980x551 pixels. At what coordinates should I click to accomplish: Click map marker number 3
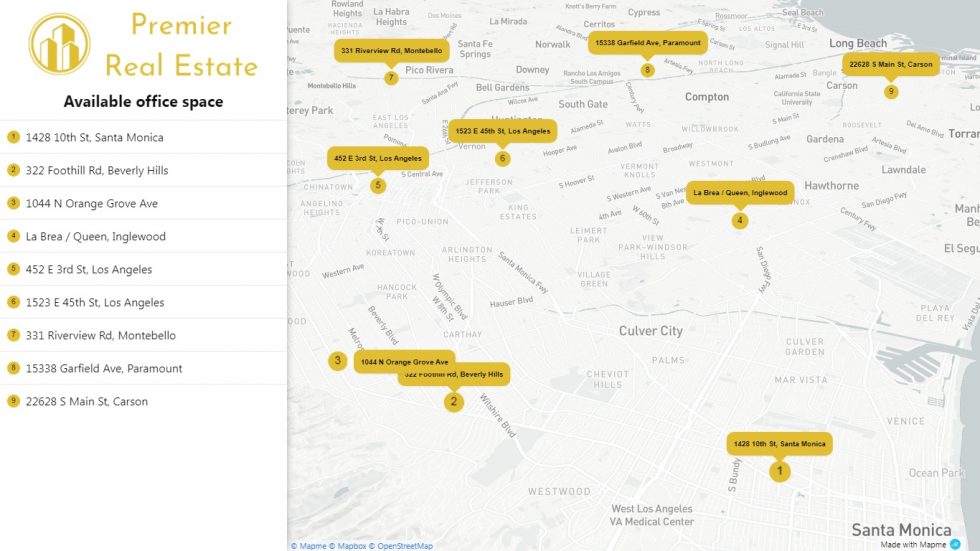tap(338, 361)
